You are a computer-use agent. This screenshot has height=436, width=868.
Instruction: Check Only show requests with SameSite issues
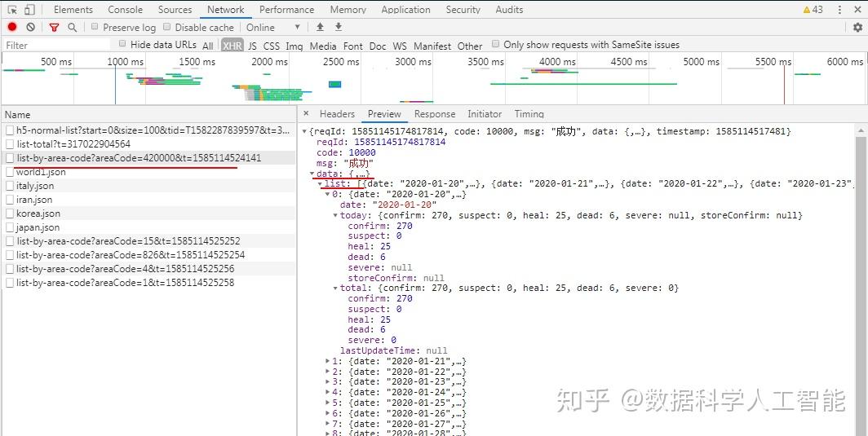click(495, 44)
